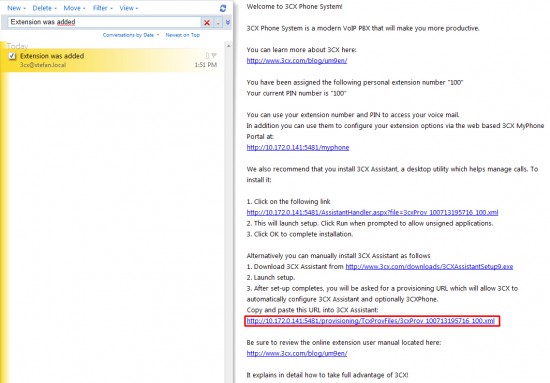Image resolution: width=550 pixels, height=383 pixels.
Task: Click the refresh icon above the search box
Action: pyautogui.click(x=223, y=8)
